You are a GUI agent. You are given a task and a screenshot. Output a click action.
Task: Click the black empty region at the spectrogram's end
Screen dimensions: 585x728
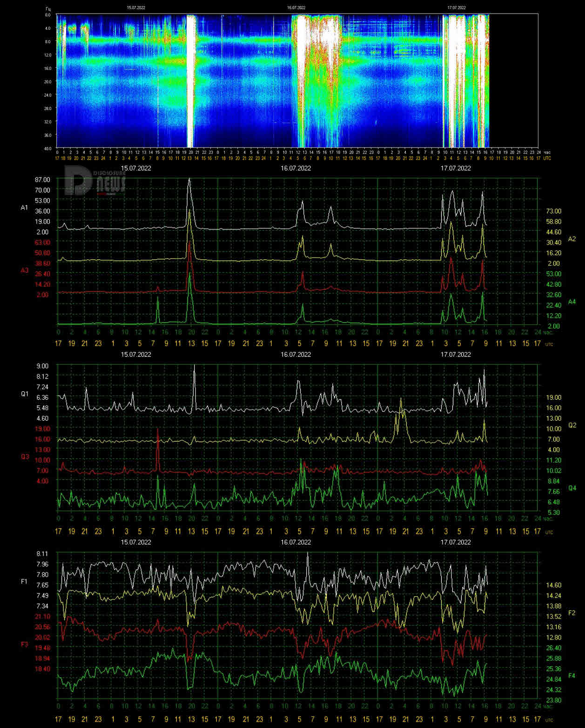pyautogui.click(x=514, y=81)
